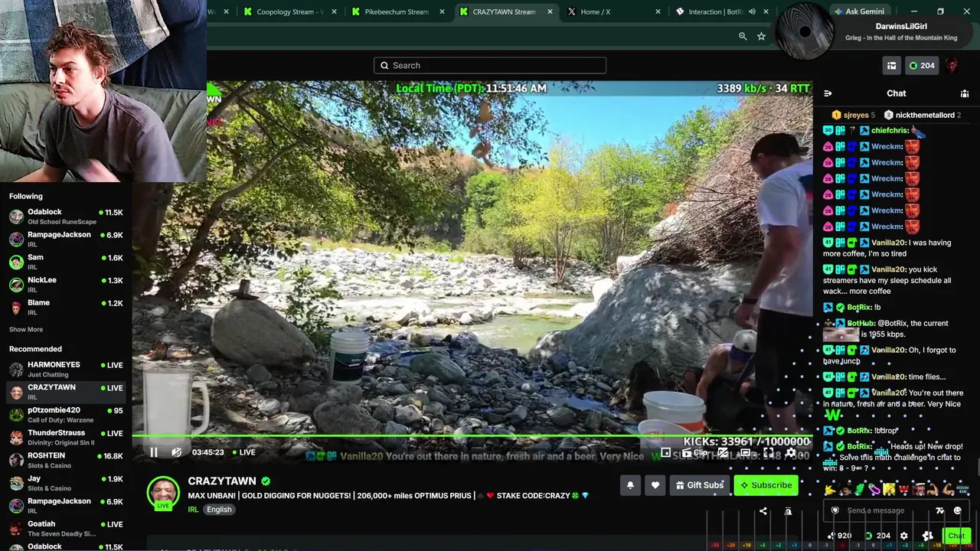The image size is (980, 551).
Task: Open the inbox icon in header
Action: [891, 66]
